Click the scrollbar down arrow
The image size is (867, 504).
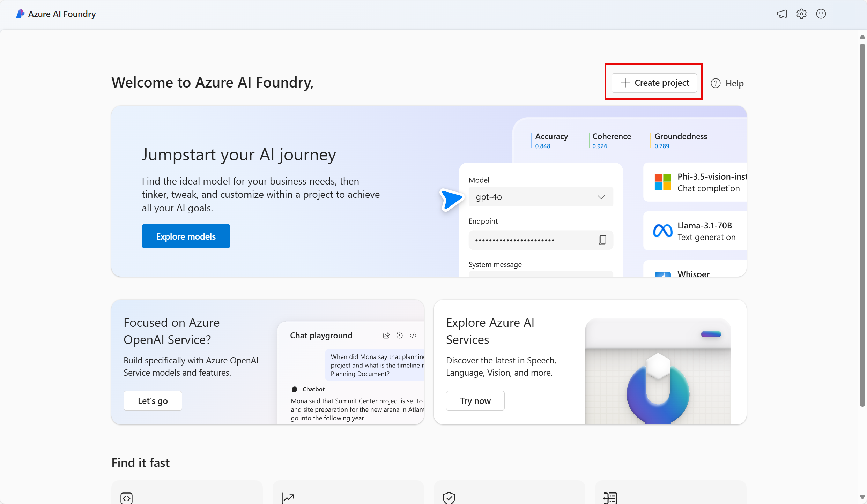coord(862,497)
